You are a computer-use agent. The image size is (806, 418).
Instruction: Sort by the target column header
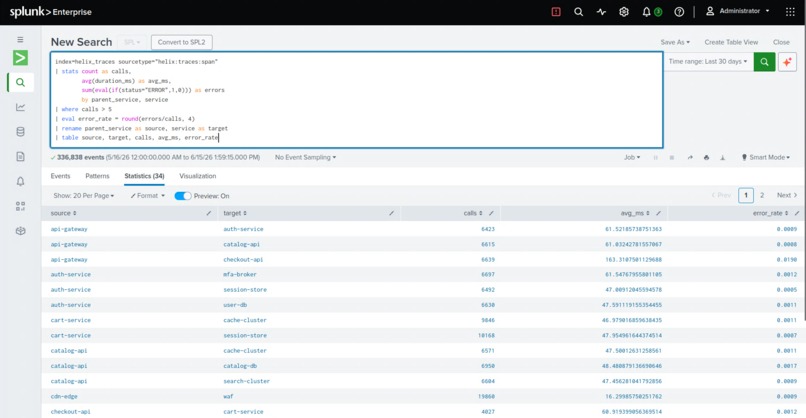pos(235,213)
